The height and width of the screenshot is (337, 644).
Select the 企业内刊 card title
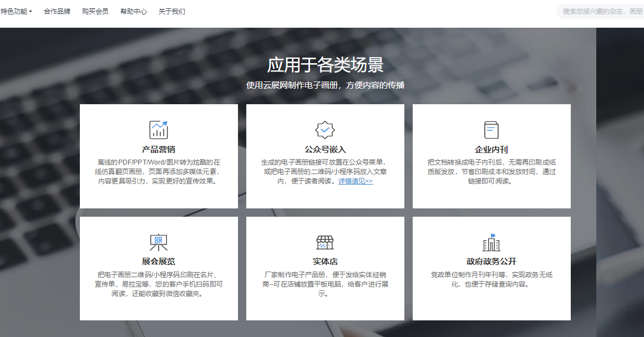491,150
